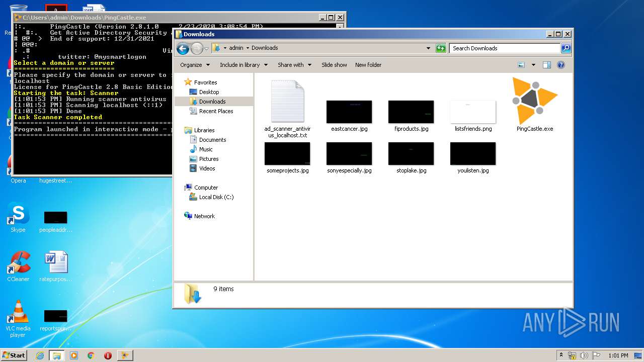This screenshot has width=644, height=362.
Task: Expand the view options dropdown arrow
Action: pos(533,65)
